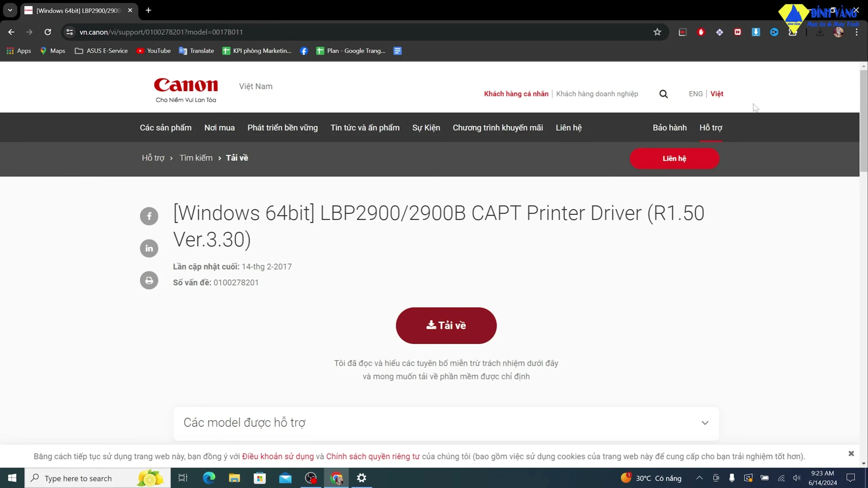Open Bảo hành menu item
This screenshot has height=488, width=868.
pyautogui.click(x=670, y=128)
